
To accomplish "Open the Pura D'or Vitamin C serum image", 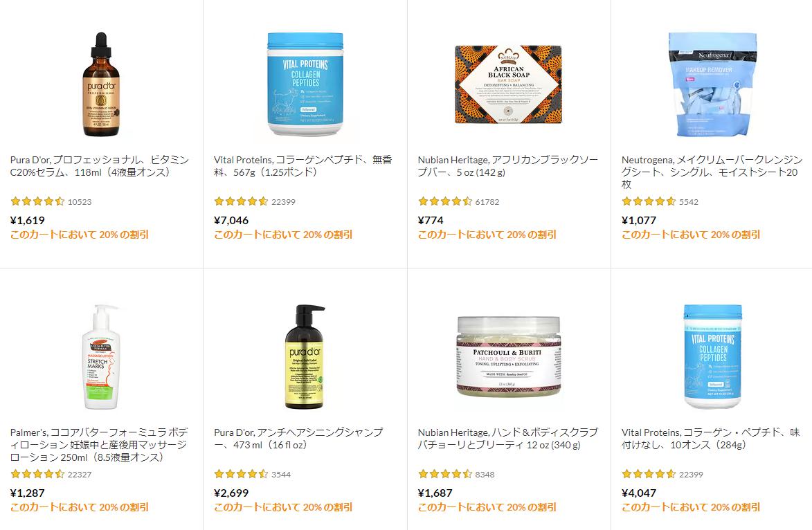I will 101,84.
